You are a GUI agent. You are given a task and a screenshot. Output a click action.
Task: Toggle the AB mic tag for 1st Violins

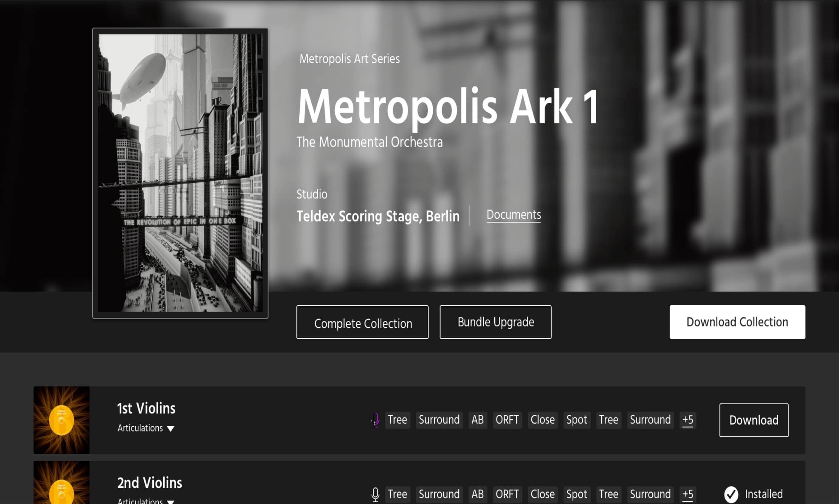point(478,420)
